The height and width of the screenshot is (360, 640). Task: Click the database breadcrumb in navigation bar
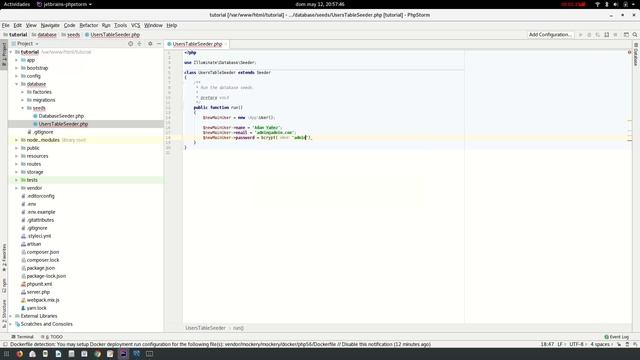click(x=47, y=35)
